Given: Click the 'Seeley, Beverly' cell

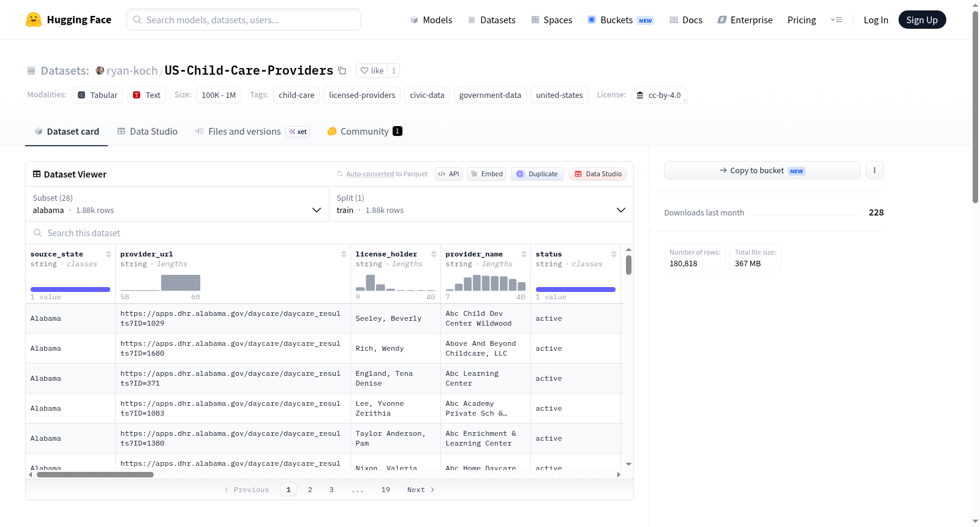Looking at the screenshot, I should (x=396, y=318).
